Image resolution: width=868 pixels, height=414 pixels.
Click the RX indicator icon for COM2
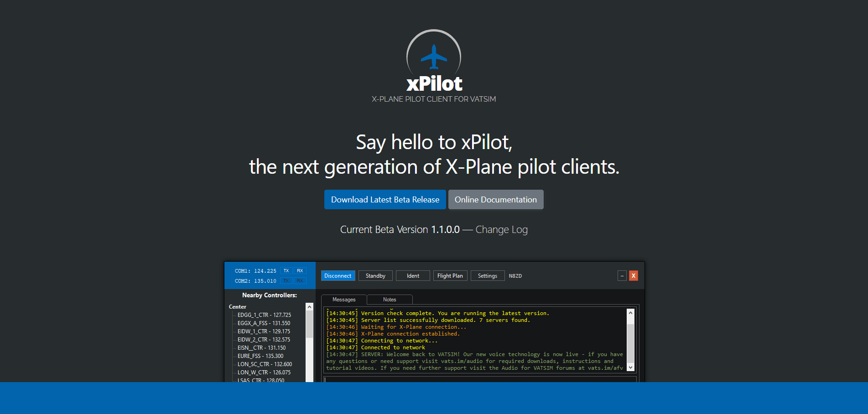(300, 280)
